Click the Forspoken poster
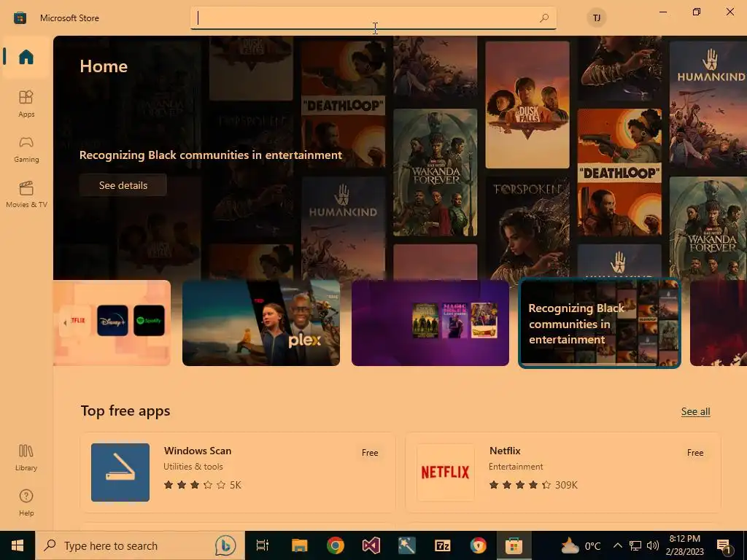 click(x=527, y=227)
